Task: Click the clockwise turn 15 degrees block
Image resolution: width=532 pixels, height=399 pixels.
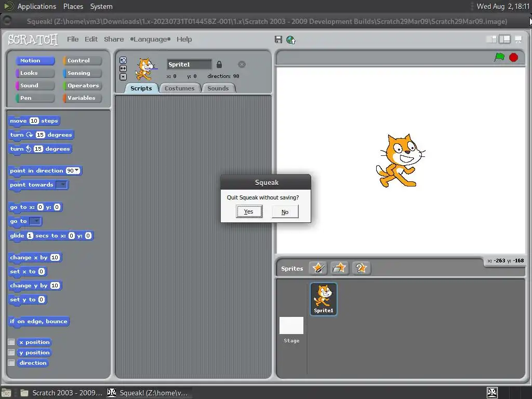Action: [x=41, y=135]
